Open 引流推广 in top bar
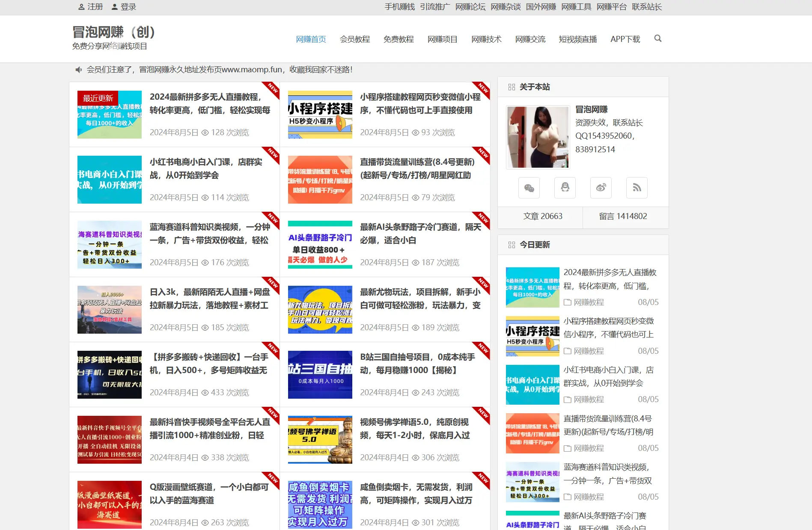Image resolution: width=812 pixels, height=530 pixels. (435, 7)
